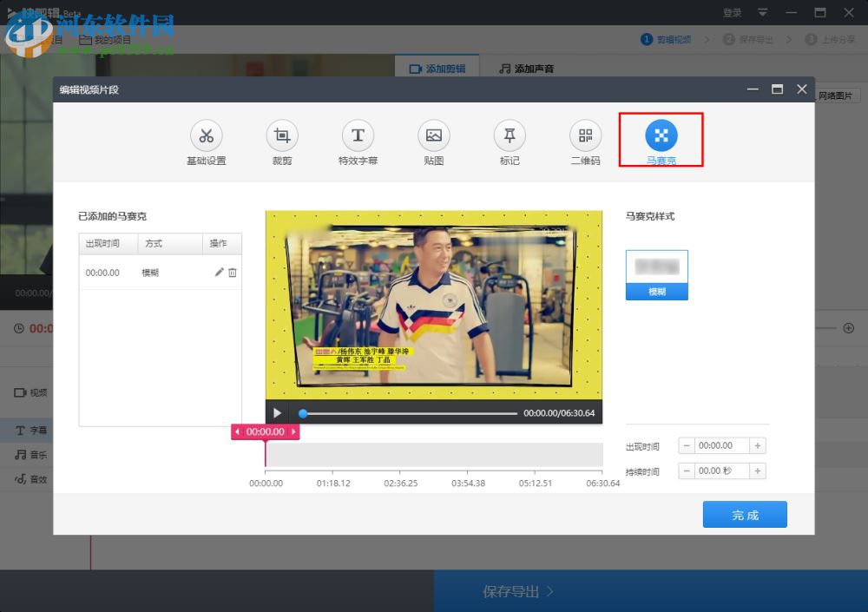The image size is (868, 612).
Task: Click the gray mosaic timeline track
Action: (434, 455)
